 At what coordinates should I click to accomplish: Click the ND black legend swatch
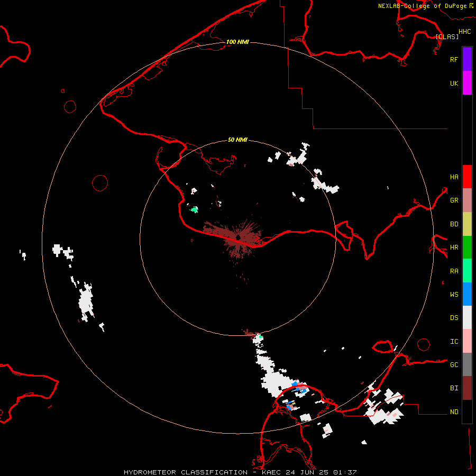[x=467, y=411]
